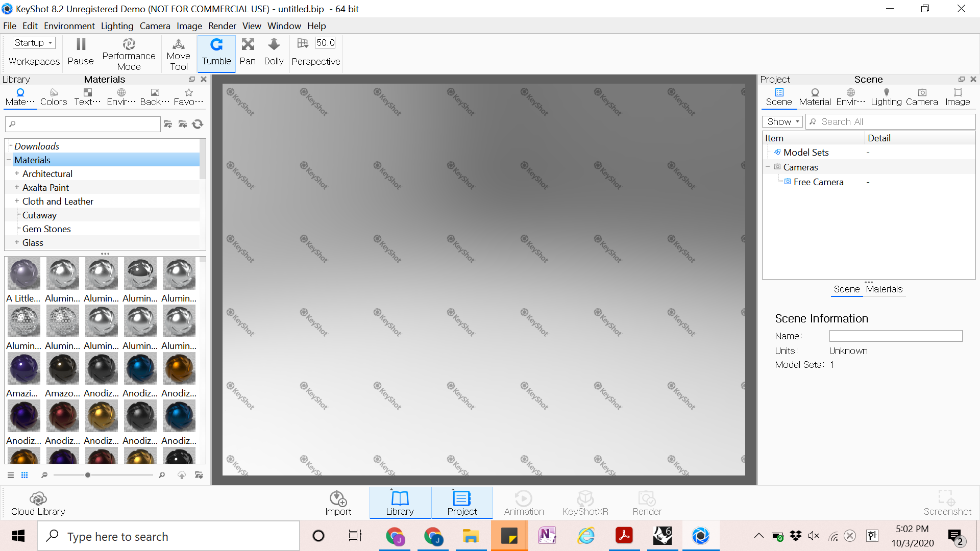
Task: Open the Render menu
Action: (222, 26)
